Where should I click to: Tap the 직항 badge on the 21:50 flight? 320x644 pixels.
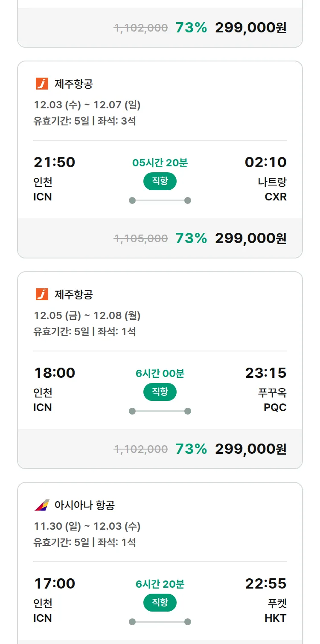(160, 181)
